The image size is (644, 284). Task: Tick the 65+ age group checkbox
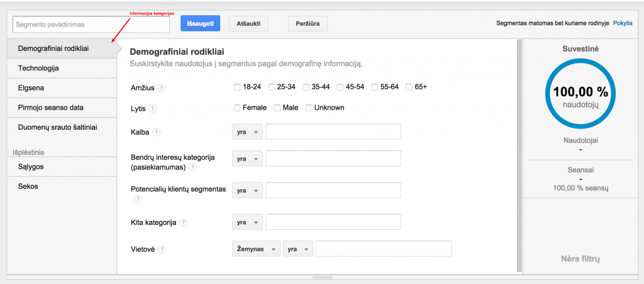pyautogui.click(x=409, y=87)
